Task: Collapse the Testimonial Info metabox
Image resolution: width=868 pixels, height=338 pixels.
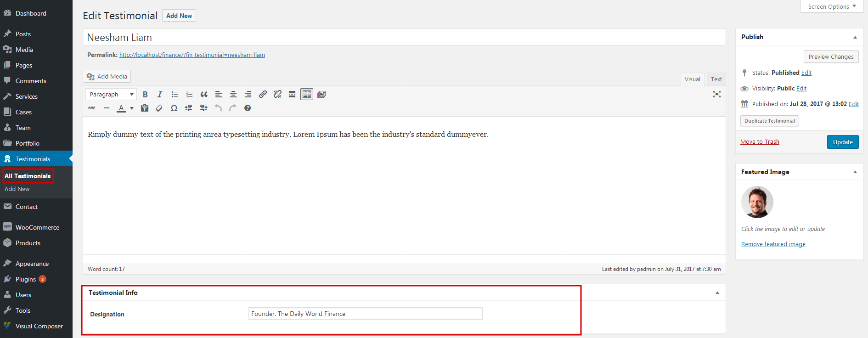Action: tap(717, 293)
